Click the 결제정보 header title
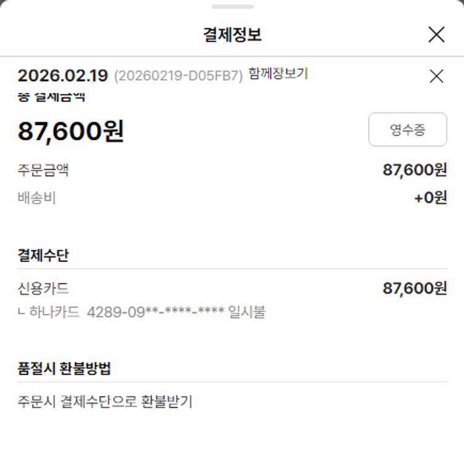Image resolution: width=464 pixels, height=476 pixels. coord(232,35)
